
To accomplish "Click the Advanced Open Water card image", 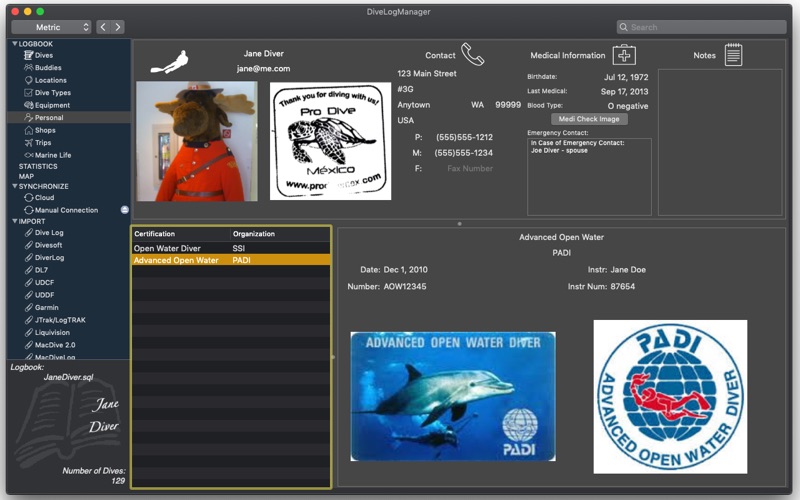I will (452, 396).
